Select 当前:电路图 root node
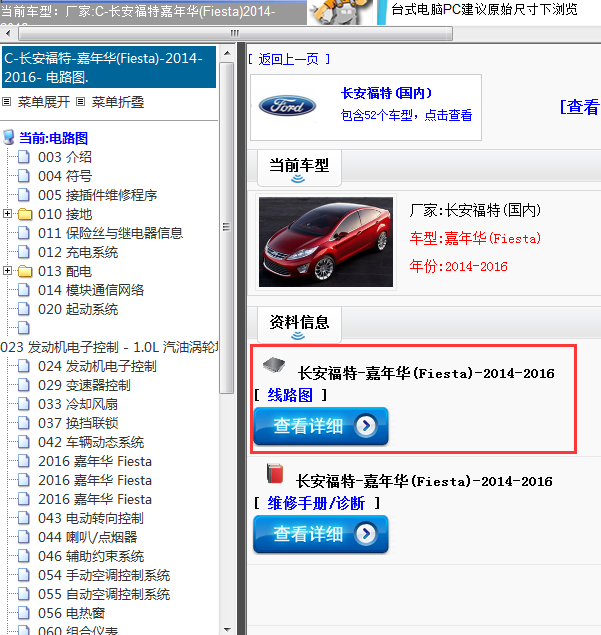 click(x=53, y=138)
